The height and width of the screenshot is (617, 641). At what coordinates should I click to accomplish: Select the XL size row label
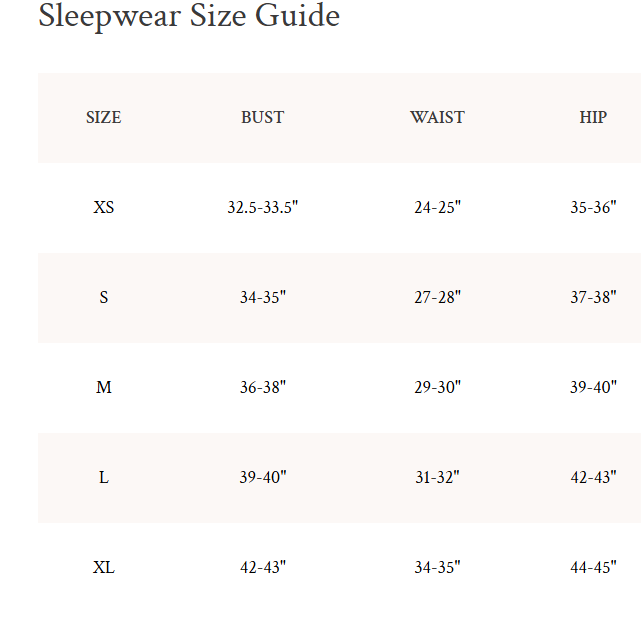point(103,568)
